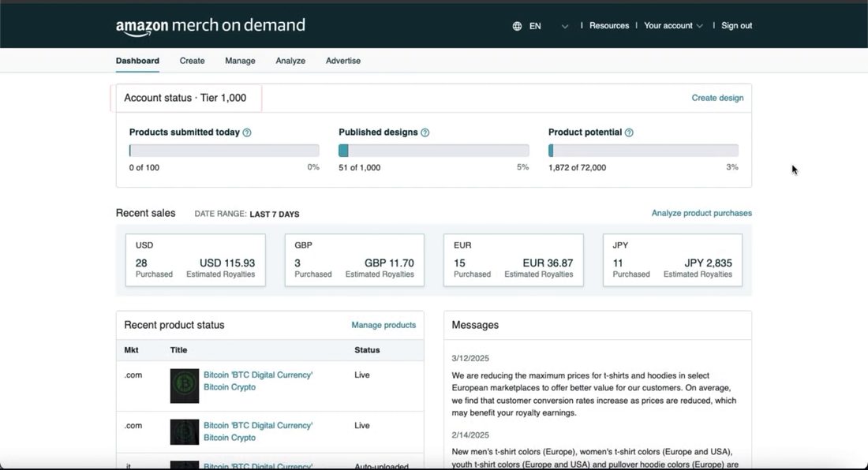Click the Published designs progress bar

click(x=434, y=151)
